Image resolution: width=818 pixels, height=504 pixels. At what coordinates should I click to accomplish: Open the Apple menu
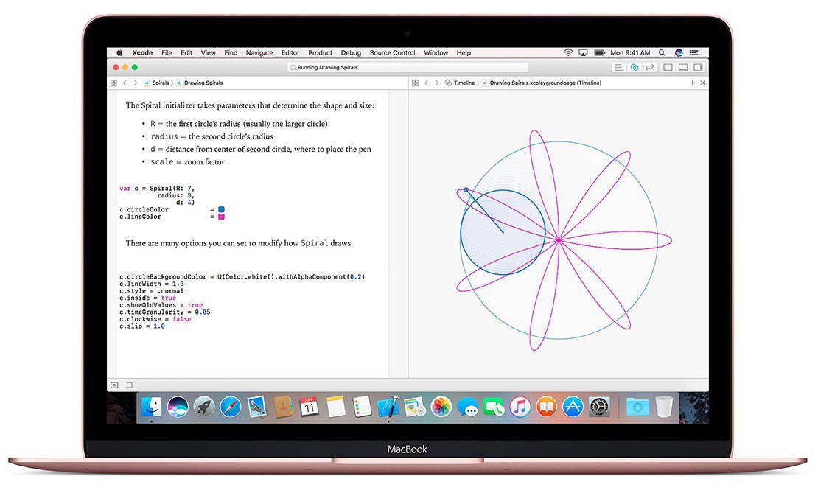pyautogui.click(x=119, y=53)
